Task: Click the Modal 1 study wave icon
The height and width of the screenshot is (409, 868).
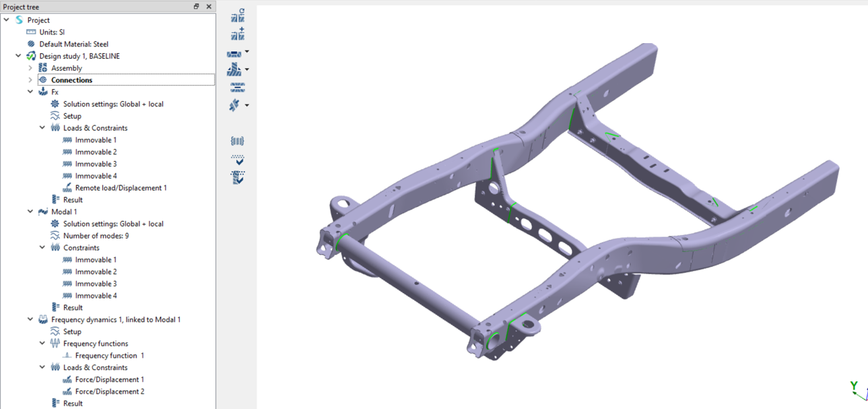Action: (43, 212)
